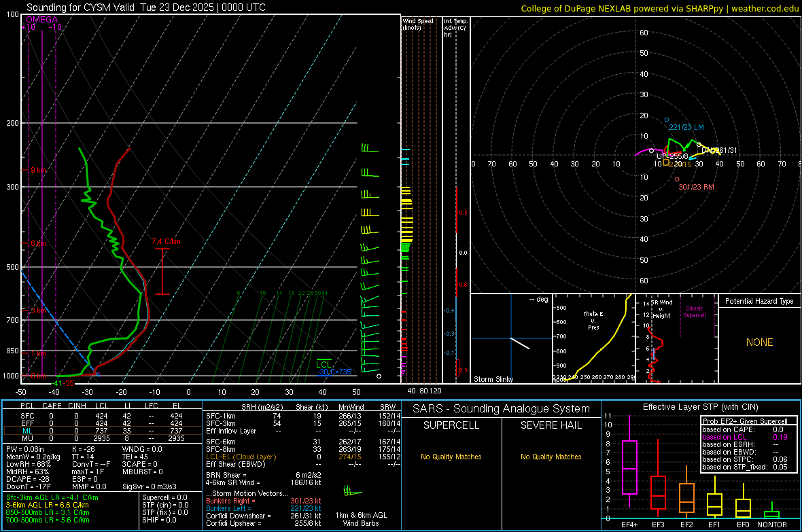Click the weather.cod.edu NEXLAB credit text
The image size is (802, 532).
[x=659, y=8]
